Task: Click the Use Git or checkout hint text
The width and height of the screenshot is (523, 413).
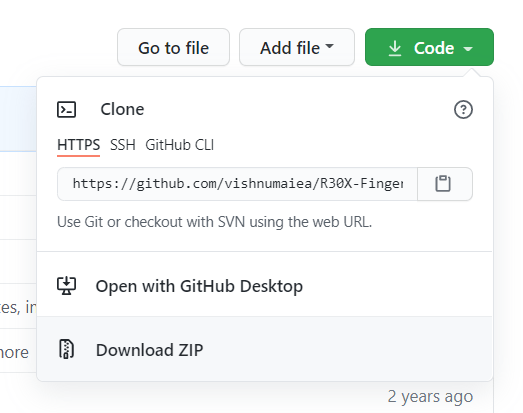Action: 214,222
